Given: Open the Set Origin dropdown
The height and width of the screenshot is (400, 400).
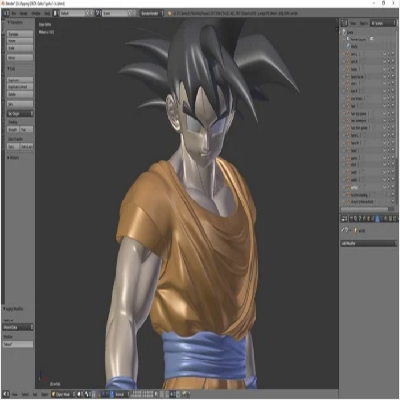Looking at the screenshot, I should coord(20,114).
